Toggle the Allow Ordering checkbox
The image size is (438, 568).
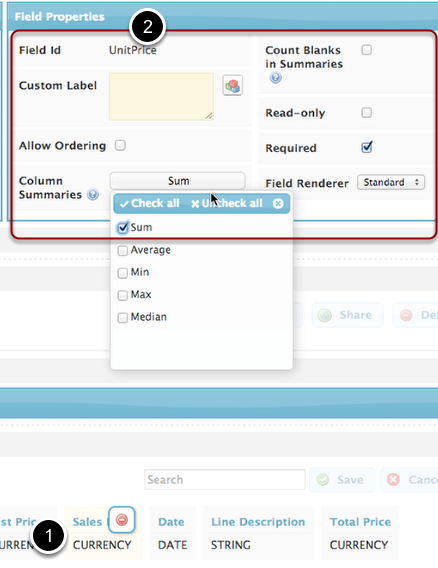pos(120,145)
